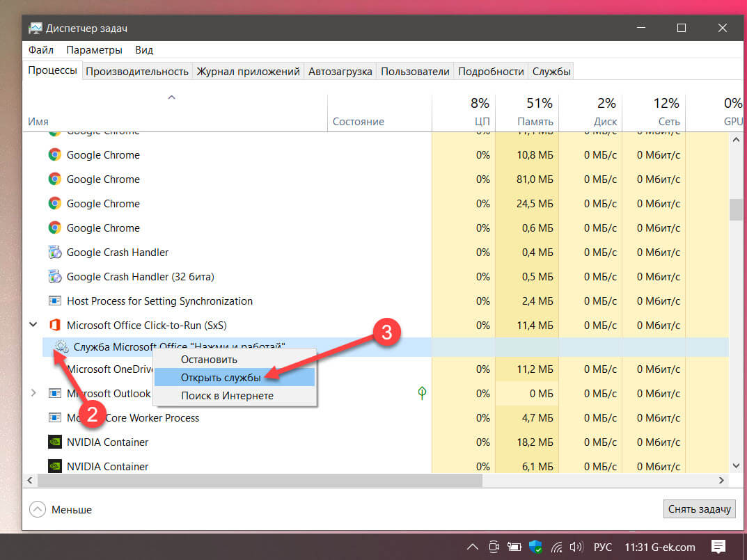The height and width of the screenshot is (560, 747).
Task: Click the vertical scrollbar down arrow
Action: tap(736, 465)
